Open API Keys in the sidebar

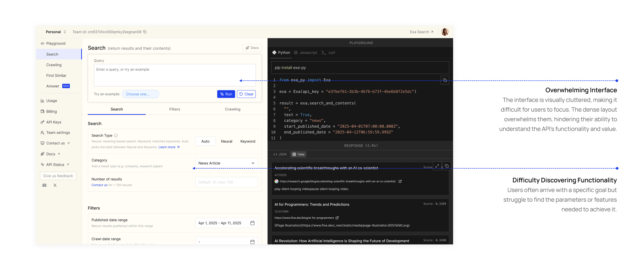click(51, 122)
